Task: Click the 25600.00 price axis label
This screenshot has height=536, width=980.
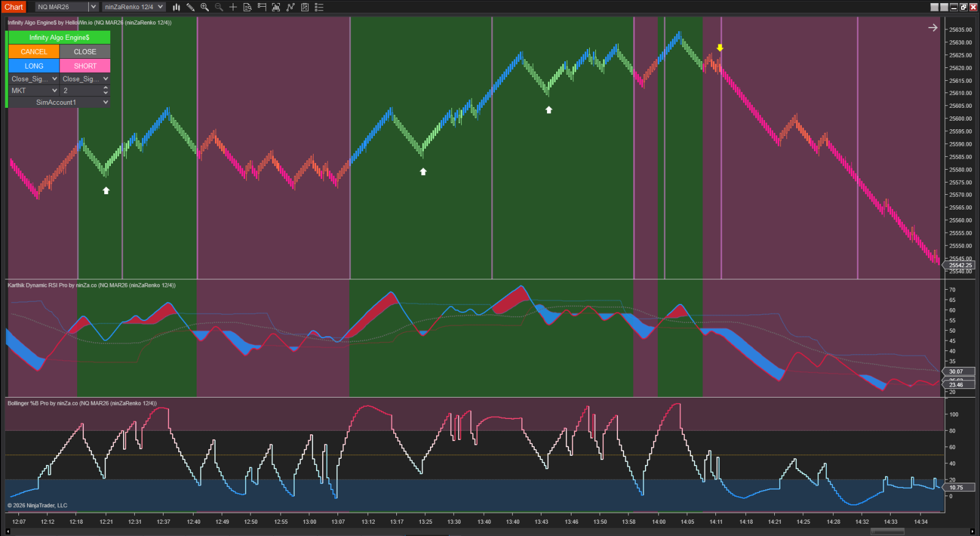Action: click(x=960, y=119)
